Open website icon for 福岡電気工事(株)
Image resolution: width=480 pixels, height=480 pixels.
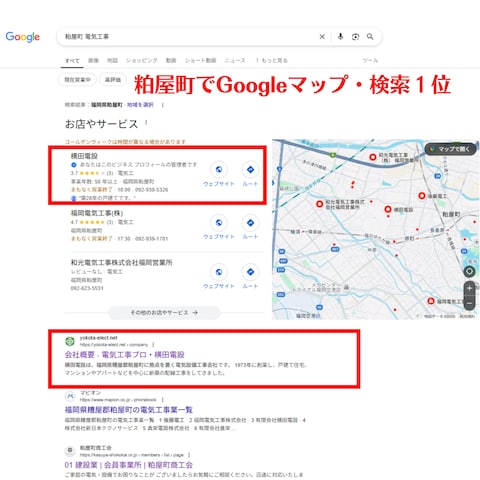[x=219, y=223]
